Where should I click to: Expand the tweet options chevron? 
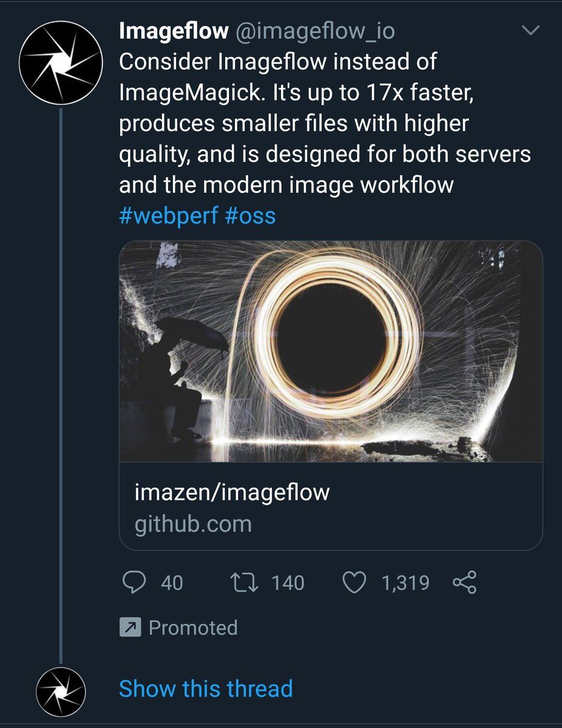531,30
